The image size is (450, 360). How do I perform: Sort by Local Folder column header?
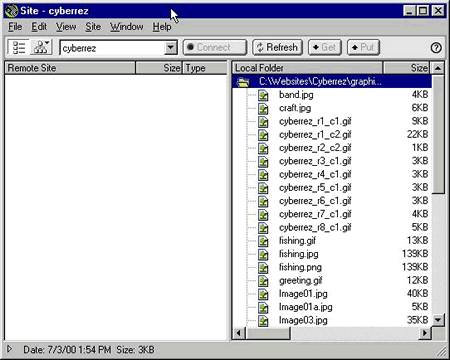click(x=307, y=68)
